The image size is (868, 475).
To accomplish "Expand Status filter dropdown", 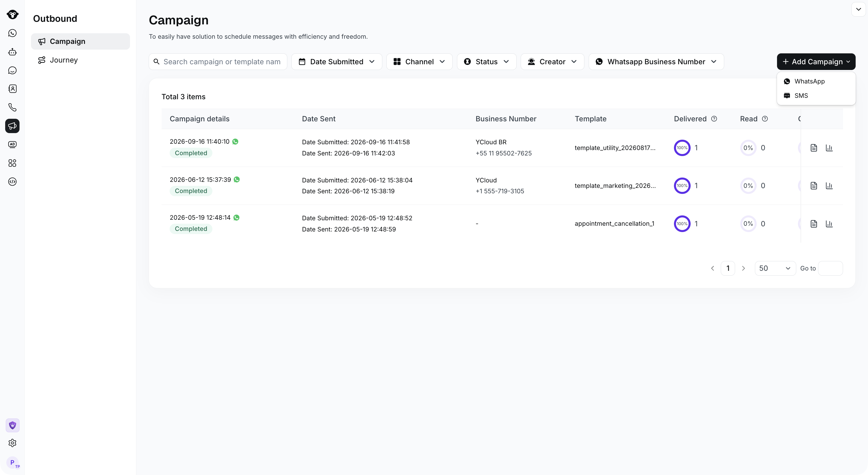I will click(x=487, y=62).
